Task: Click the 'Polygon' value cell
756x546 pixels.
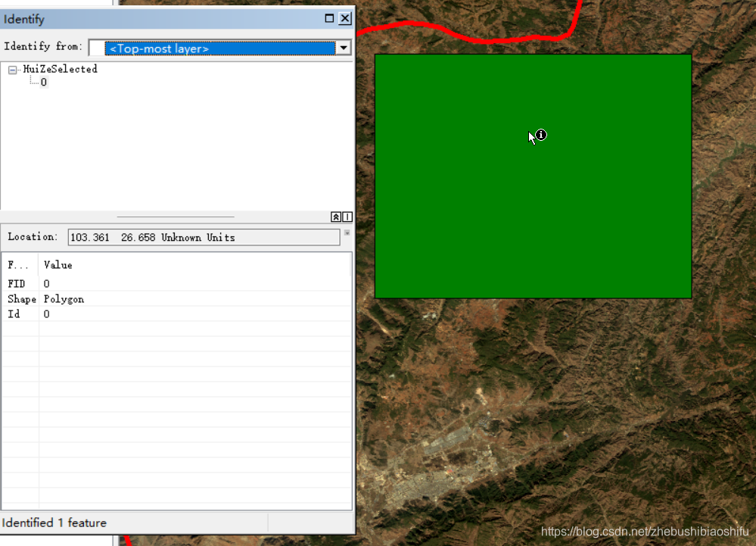Action: [x=64, y=299]
